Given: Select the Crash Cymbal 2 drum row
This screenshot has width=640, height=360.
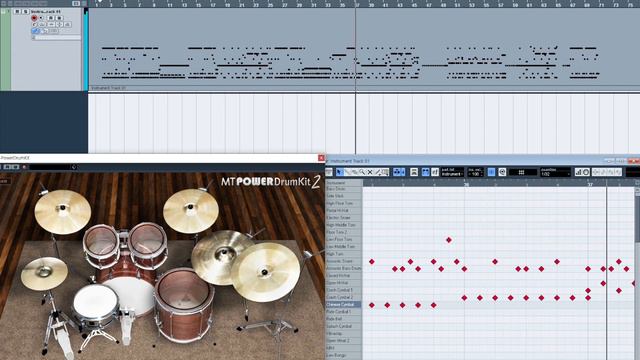Looking at the screenshot, I should [343, 297].
